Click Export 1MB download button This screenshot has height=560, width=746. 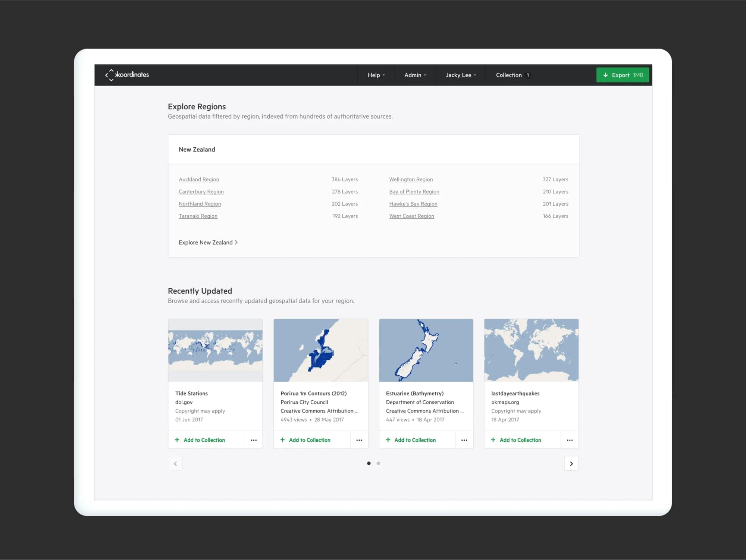pos(623,75)
